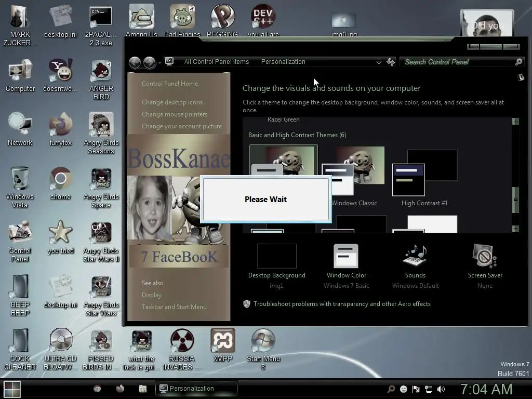
Task: Open the Windows Start button
Action: 12,389
